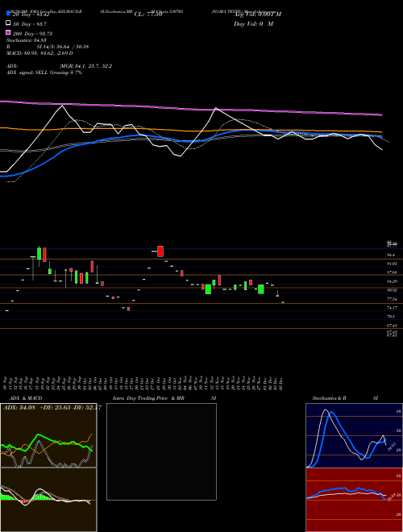Open the red RSI chart panel
403x532 pixels.
tap(354, 500)
